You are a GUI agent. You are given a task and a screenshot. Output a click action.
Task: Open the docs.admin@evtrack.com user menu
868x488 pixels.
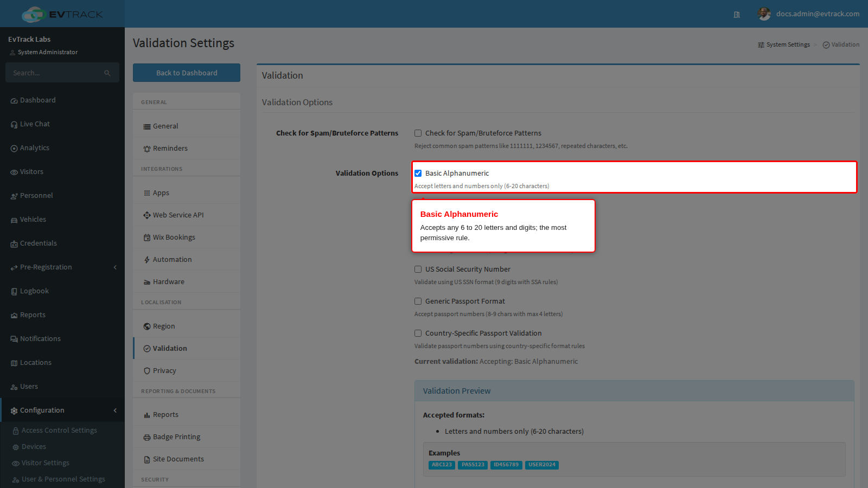[x=808, y=14]
